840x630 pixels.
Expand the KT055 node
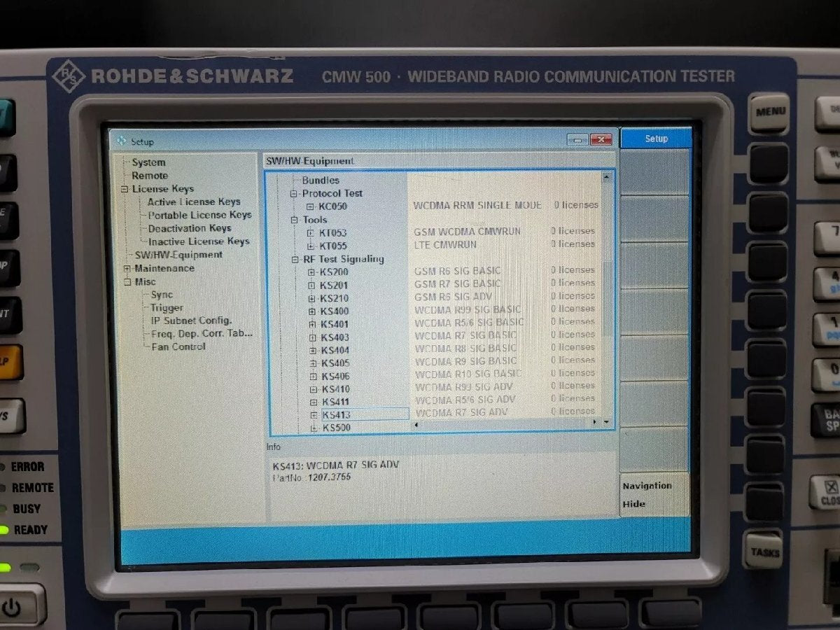311,246
